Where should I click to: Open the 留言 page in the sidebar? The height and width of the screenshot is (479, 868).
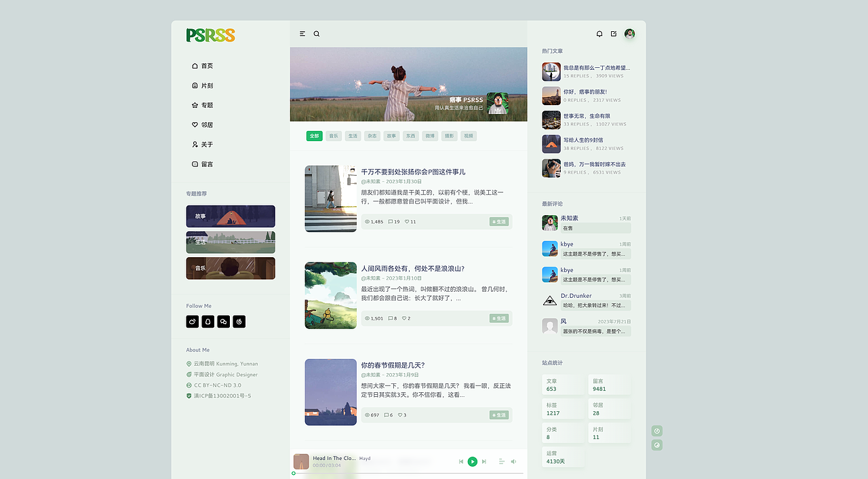[x=205, y=164]
